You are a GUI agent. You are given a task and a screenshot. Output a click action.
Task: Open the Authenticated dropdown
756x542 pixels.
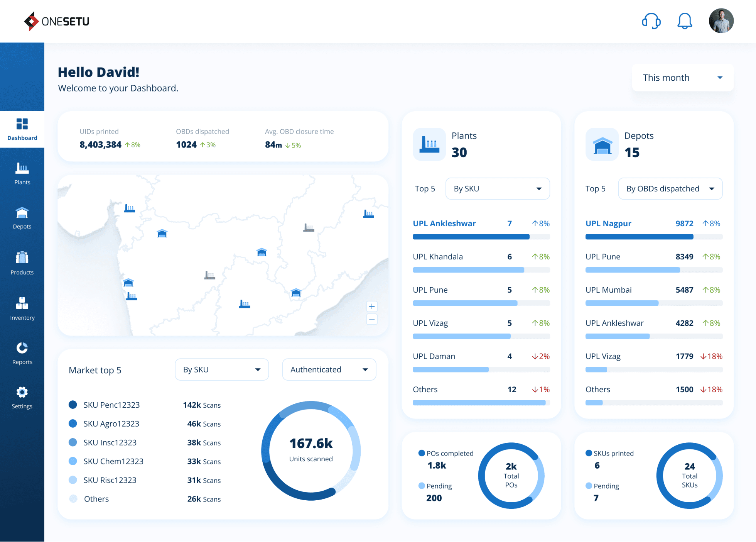329,369
